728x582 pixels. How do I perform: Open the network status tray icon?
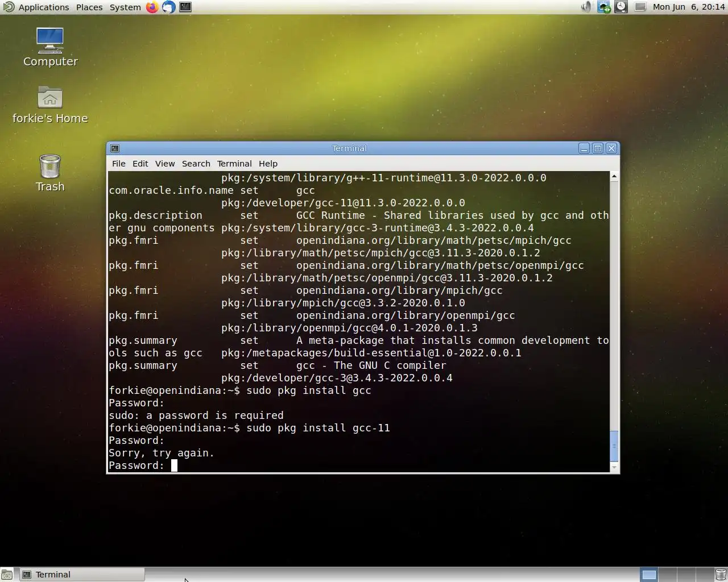603,7
